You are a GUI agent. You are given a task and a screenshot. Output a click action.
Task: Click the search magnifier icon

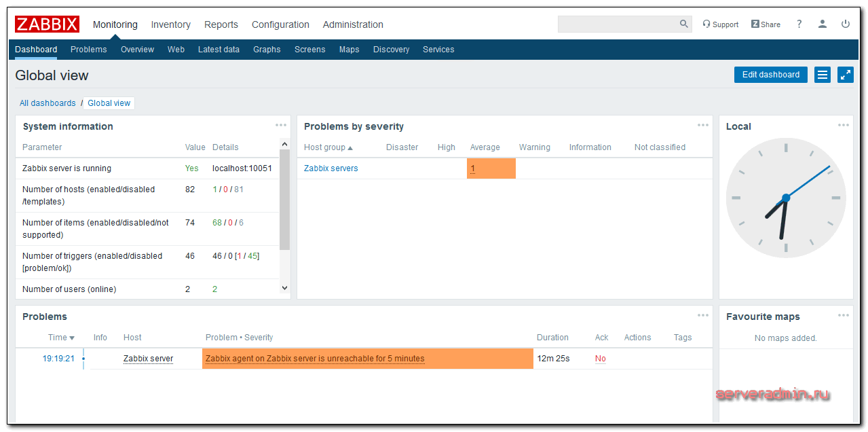pos(683,24)
